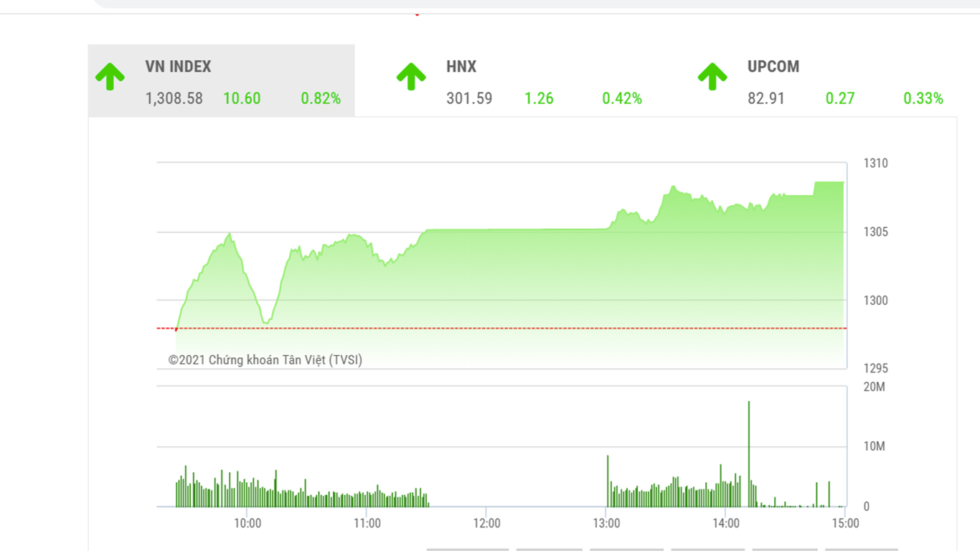Click the tallest volume bar after 14:00
The image size is (980, 551).
point(748,452)
